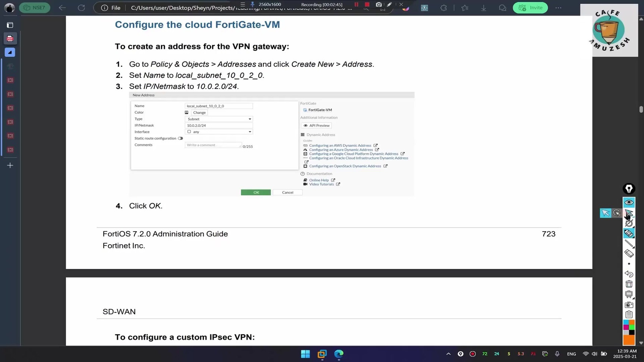
Task: Invite people to the workspace
Action: [530, 7]
